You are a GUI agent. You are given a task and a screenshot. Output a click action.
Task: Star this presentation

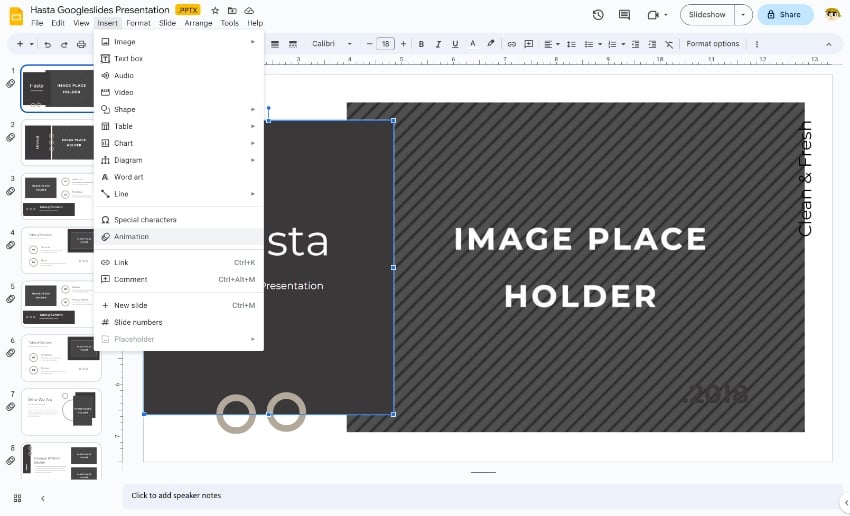(x=215, y=10)
